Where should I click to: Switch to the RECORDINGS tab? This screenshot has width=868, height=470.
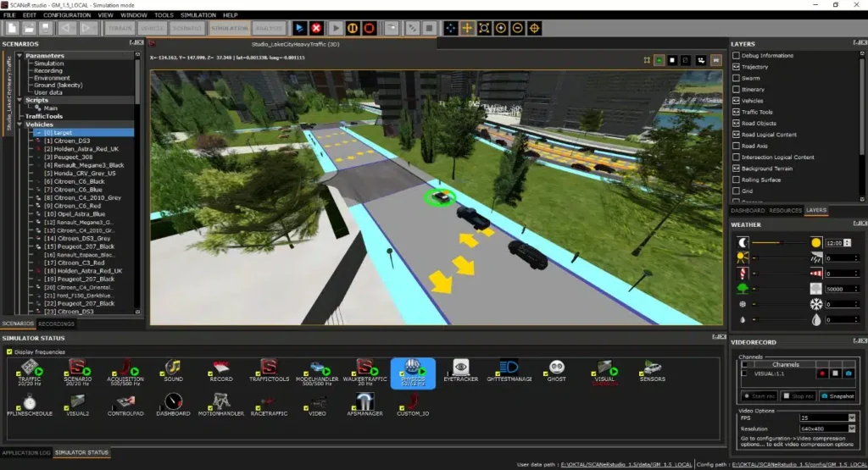tap(56, 323)
